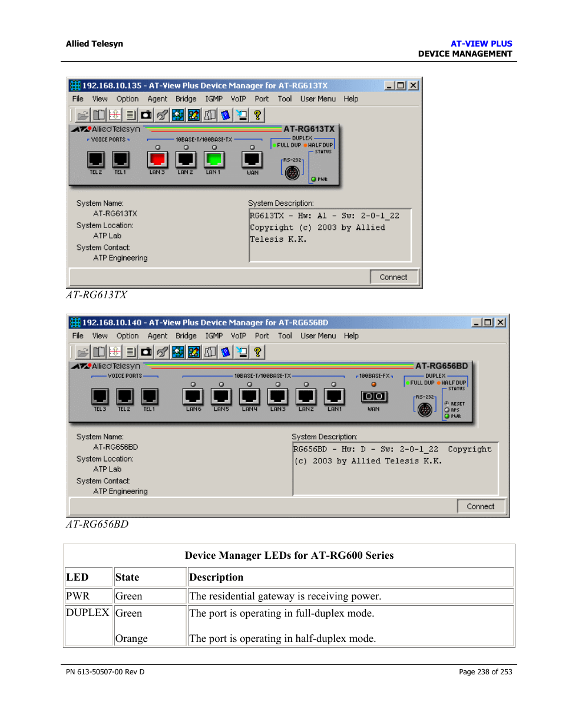The width and height of the screenshot is (562, 728).
Task: Select the TEL 2 voice port on the AT-RG613TX
Action: tap(96, 160)
